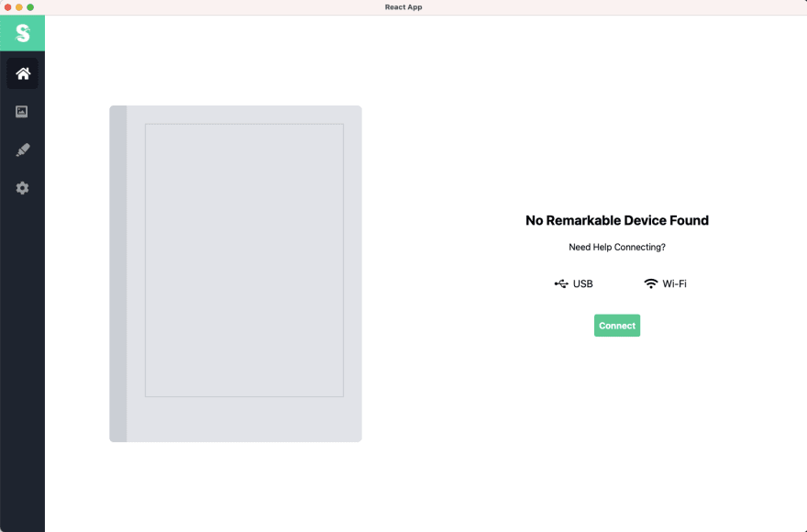
Task: Open the USB connection help link
Action: [573, 283]
